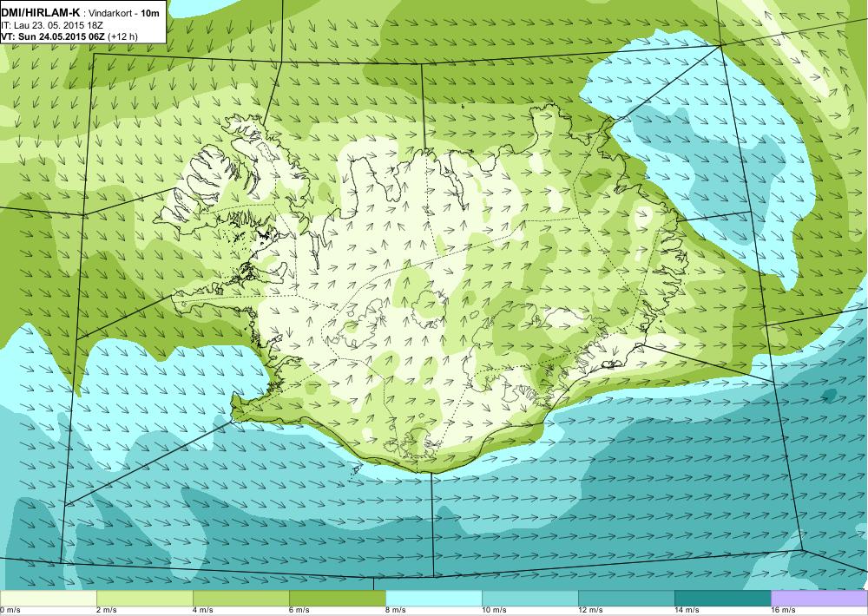Click the 'IT: Lau 23. 05. 2015 18Z' line

pos(53,25)
